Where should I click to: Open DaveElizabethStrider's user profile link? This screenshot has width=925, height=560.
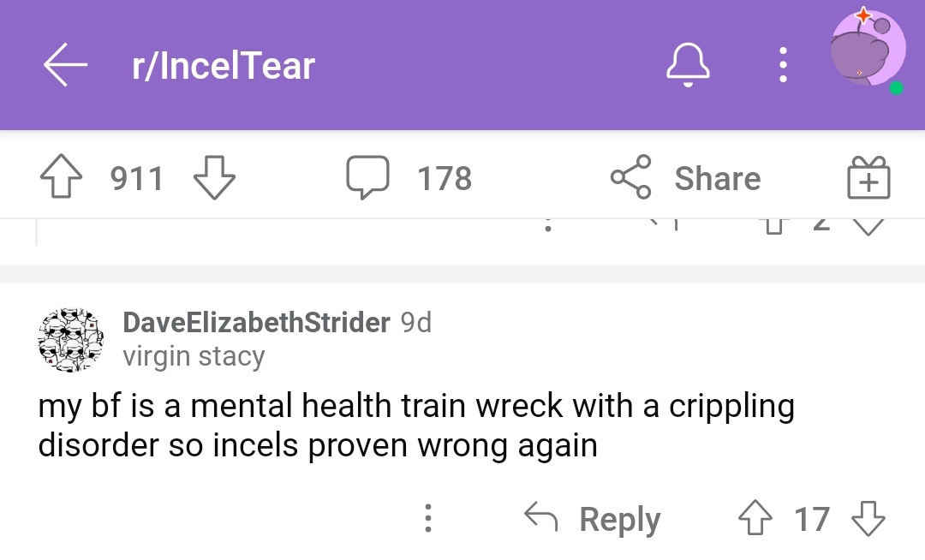(256, 323)
